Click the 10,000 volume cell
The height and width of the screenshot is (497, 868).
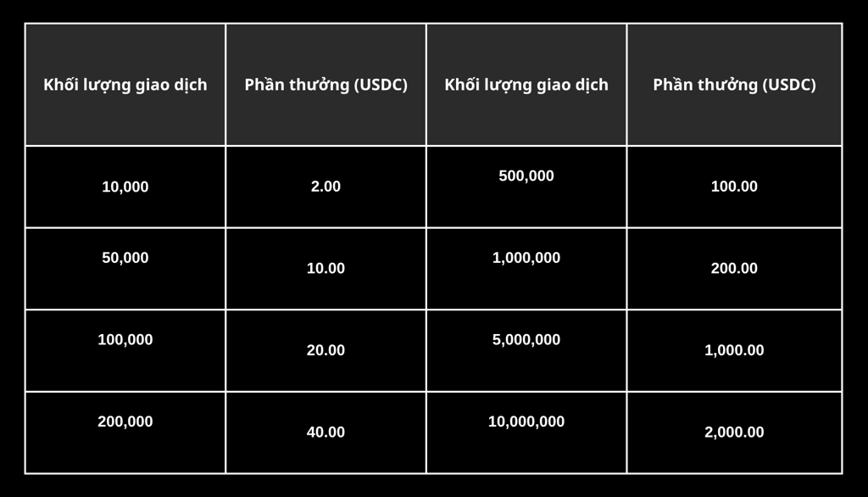click(125, 187)
